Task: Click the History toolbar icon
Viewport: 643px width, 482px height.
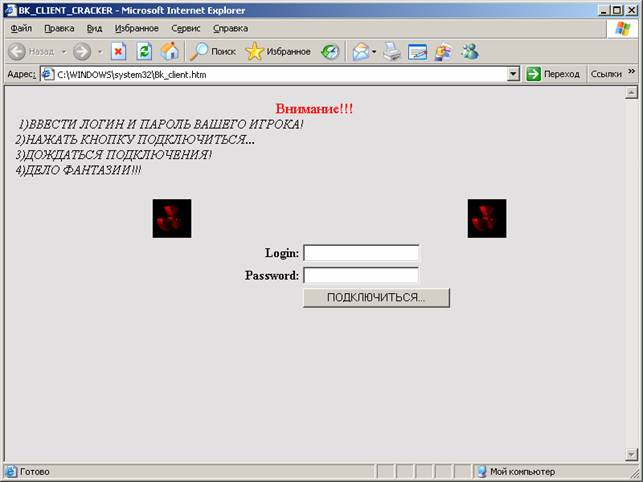Action: click(x=330, y=51)
